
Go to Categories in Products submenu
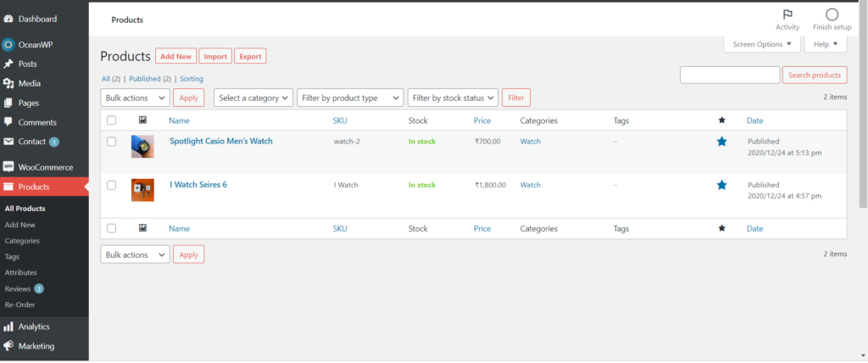point(22,241)
